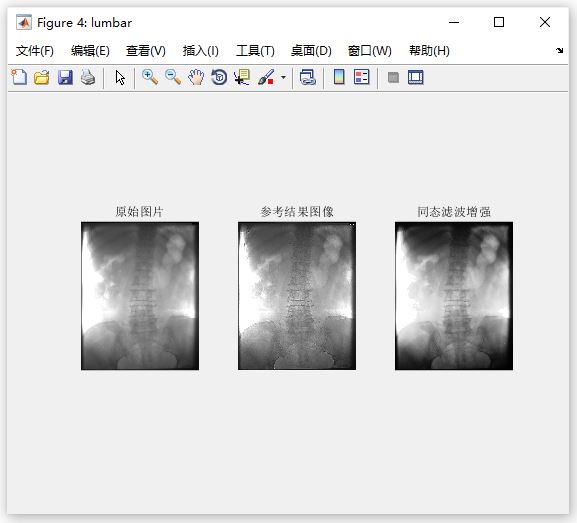Screen dimensions: 577x523
Task: Select the Rotate 3D tool
Action: (219, 77)
